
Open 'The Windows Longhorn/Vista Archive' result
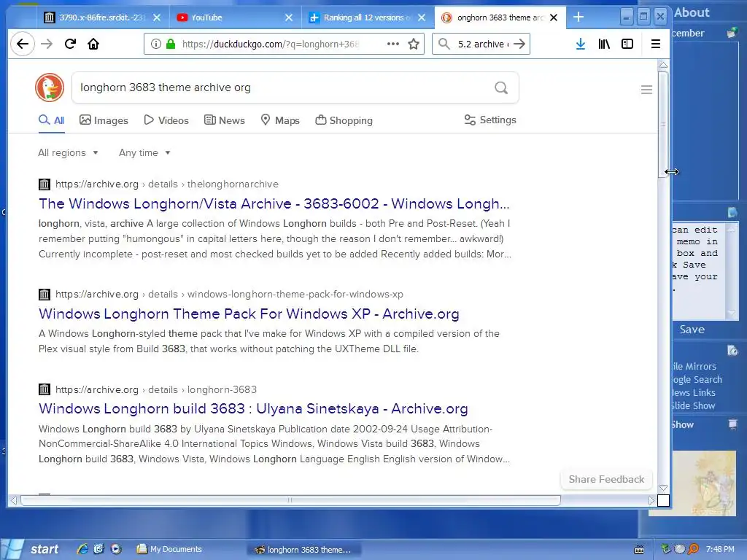[274, 204]
